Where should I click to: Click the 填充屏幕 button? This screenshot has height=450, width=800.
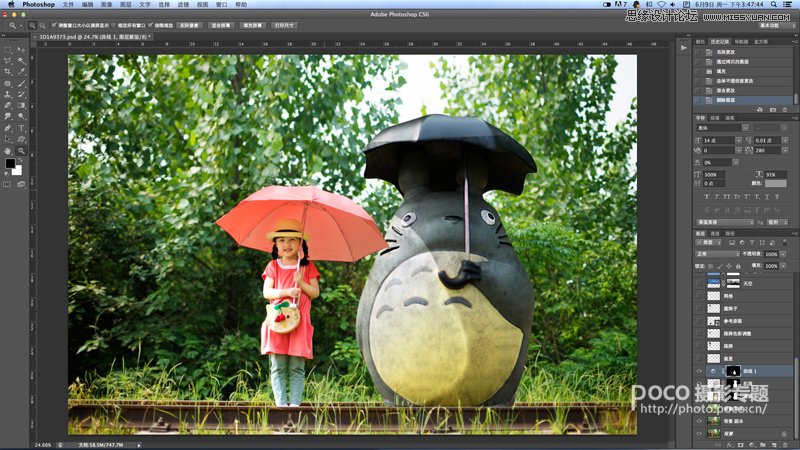click(253, 25)
